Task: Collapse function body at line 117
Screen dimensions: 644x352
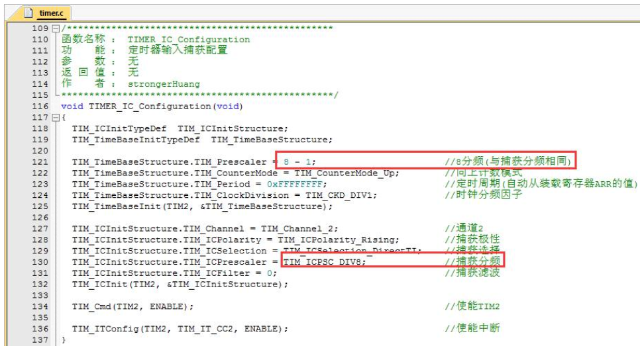Action: (x=56, y=118)
